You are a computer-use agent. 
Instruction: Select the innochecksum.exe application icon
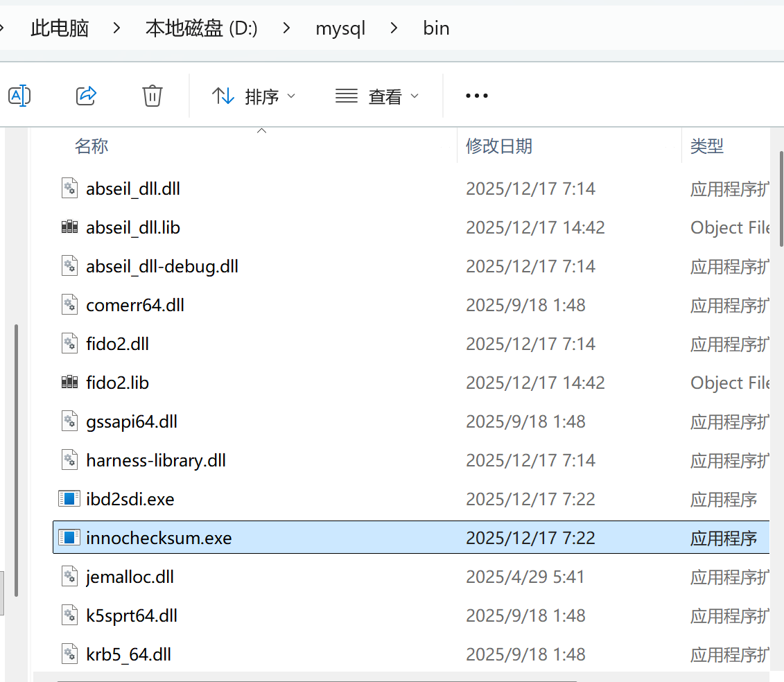point(69,538)
